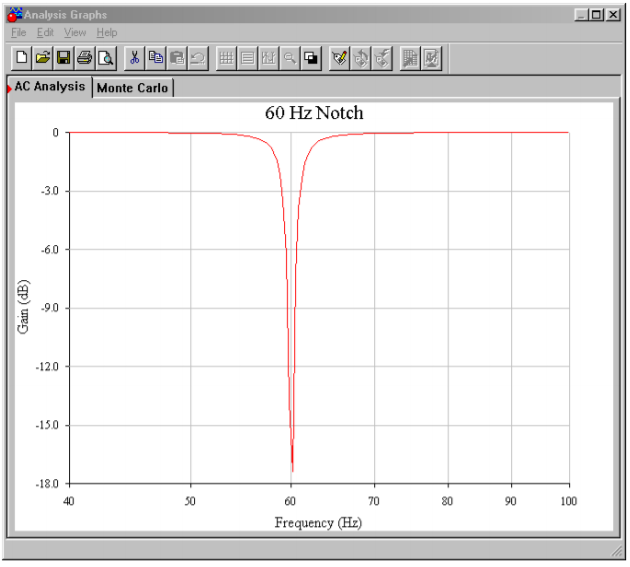Open the Edit menu

[45, 33]
